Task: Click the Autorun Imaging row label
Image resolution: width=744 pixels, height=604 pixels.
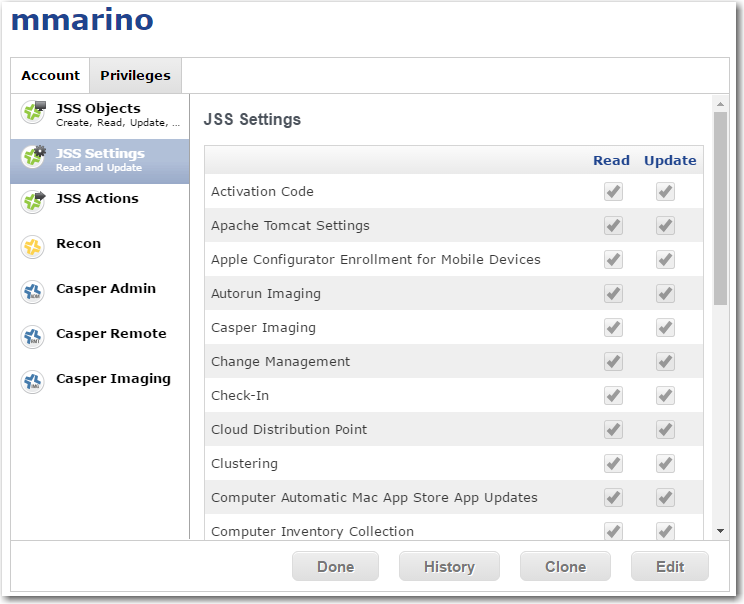Action: 266,294
